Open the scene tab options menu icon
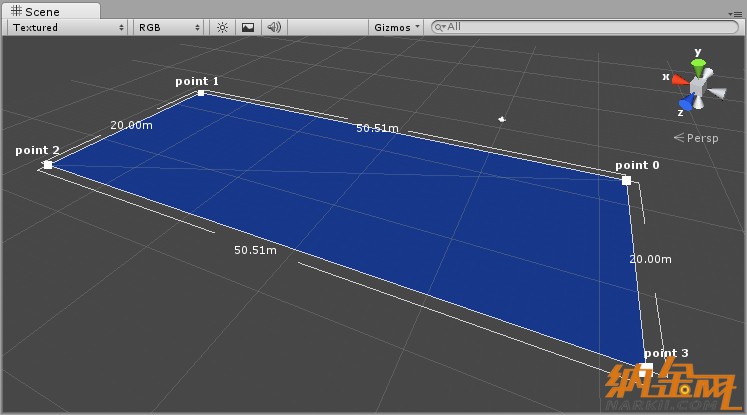This screenshot has height=415, width=747. pos(737,14)
